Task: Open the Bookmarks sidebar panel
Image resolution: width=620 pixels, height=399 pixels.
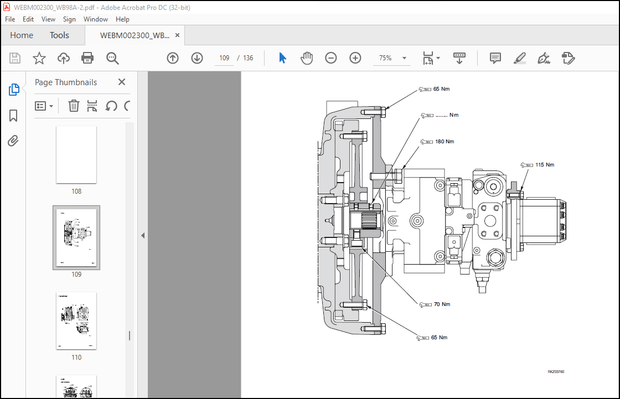Action: point(13,115)
